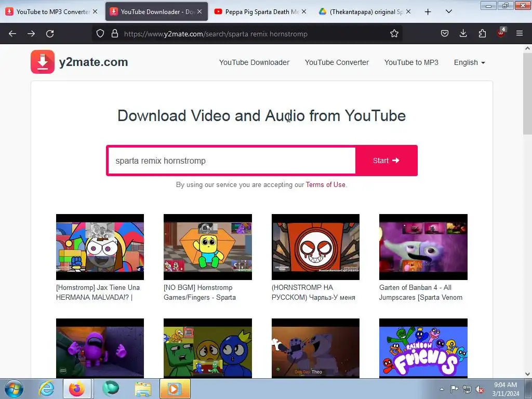Expand the English language dropdown
Image resolution: width=532 pixels, height=399 pixels.
pos(470,62)
